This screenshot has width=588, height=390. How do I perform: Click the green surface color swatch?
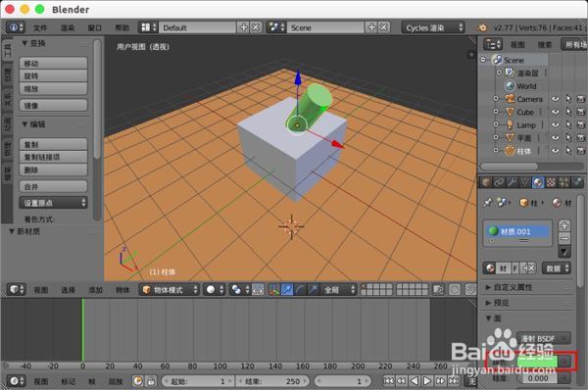(537, 362)
